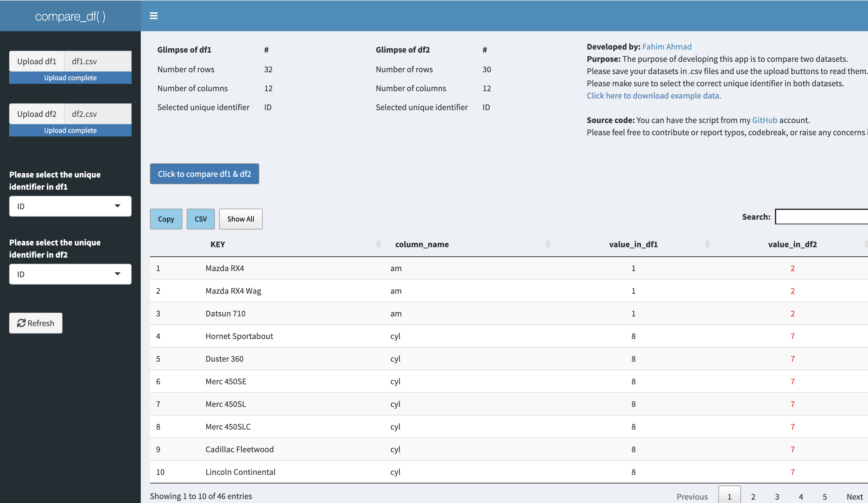Click the Refresh button with circular arrows
Image resolution: width=868 pixels, height=503 pixels.
[36, 323]
